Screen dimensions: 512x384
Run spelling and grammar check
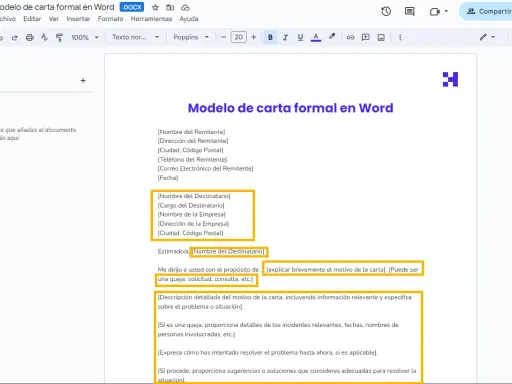tap(44, 37)
